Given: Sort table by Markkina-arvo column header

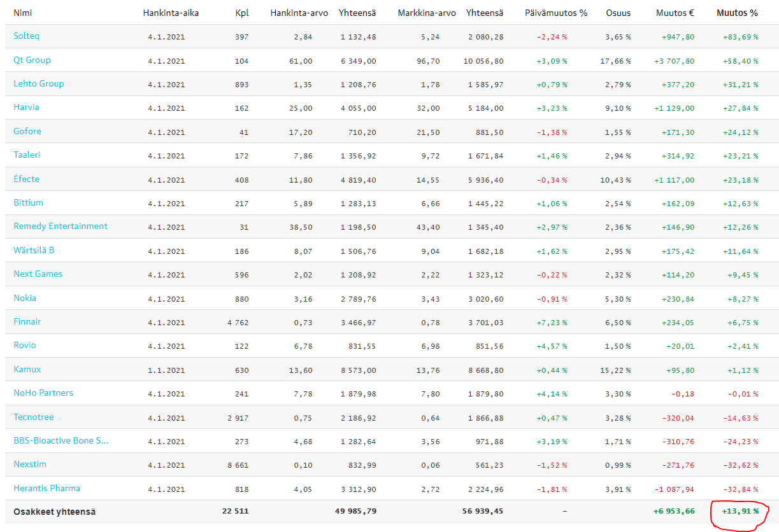Looking at the screenshot, I should (x=427, y=13).
